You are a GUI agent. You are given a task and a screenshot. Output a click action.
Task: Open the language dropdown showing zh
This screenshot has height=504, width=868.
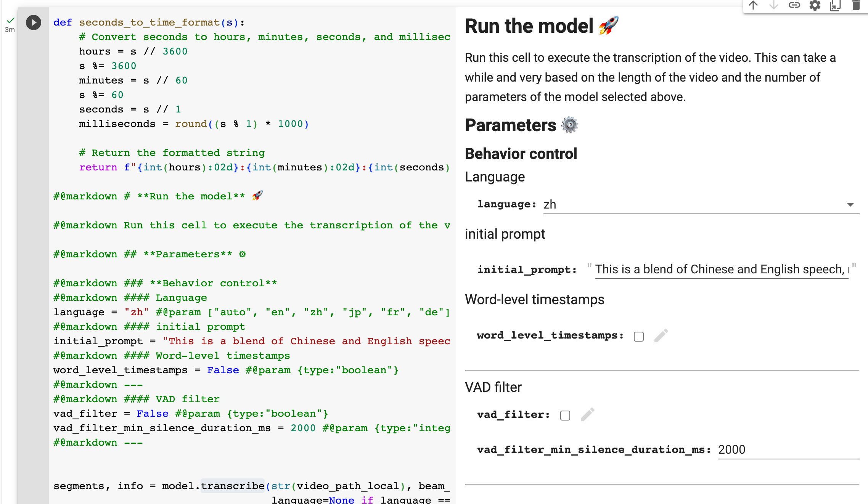tap(550, 204)
